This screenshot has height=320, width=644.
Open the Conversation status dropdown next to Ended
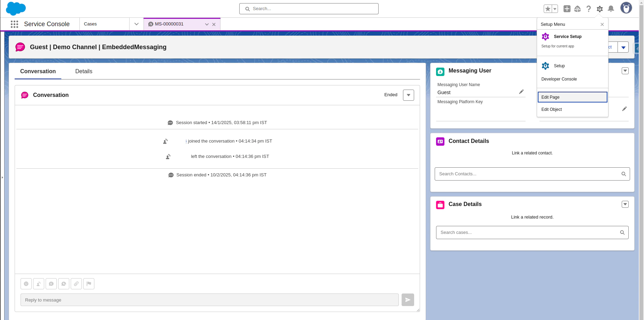[x=408, y=95]
